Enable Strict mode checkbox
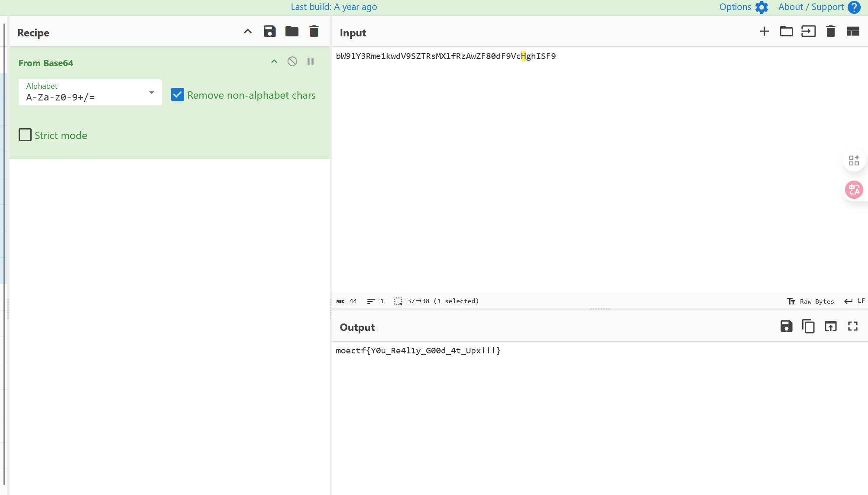The image size is (868, 495). point(25,135)
